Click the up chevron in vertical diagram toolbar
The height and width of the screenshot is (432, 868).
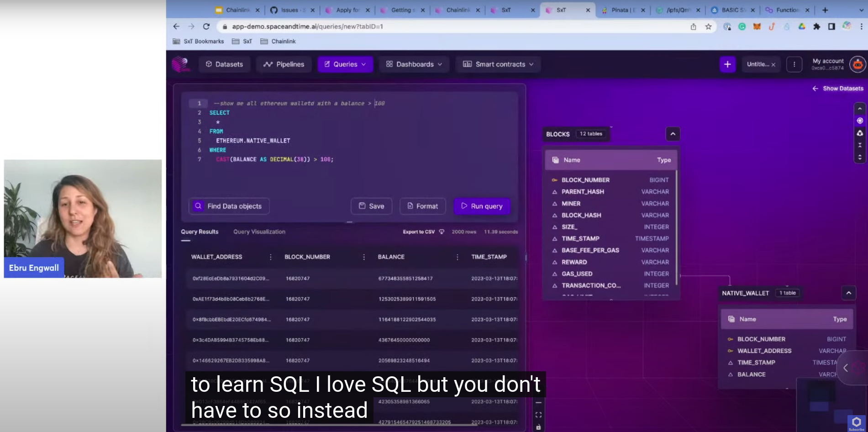click(860, 109)
